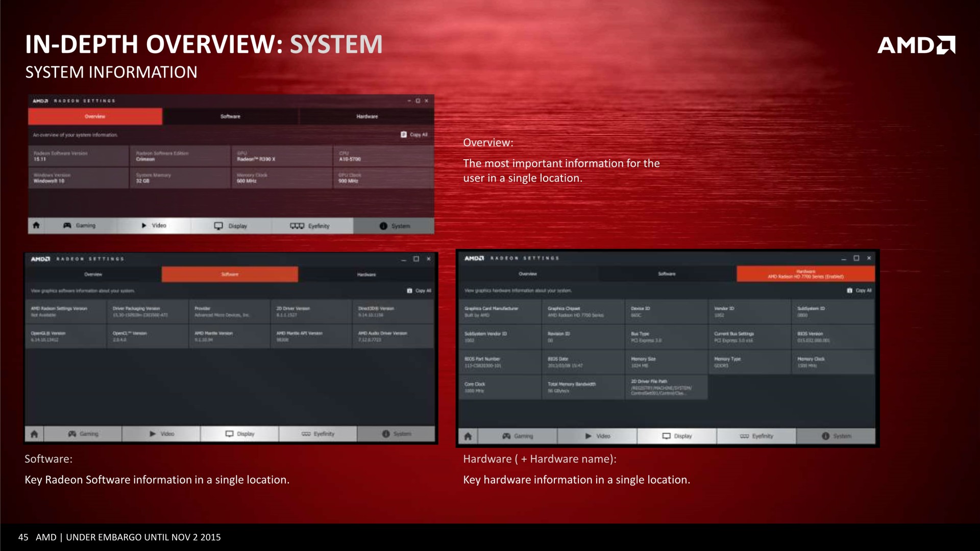Select Overview tab in bottom-left software window

[93, 274]
